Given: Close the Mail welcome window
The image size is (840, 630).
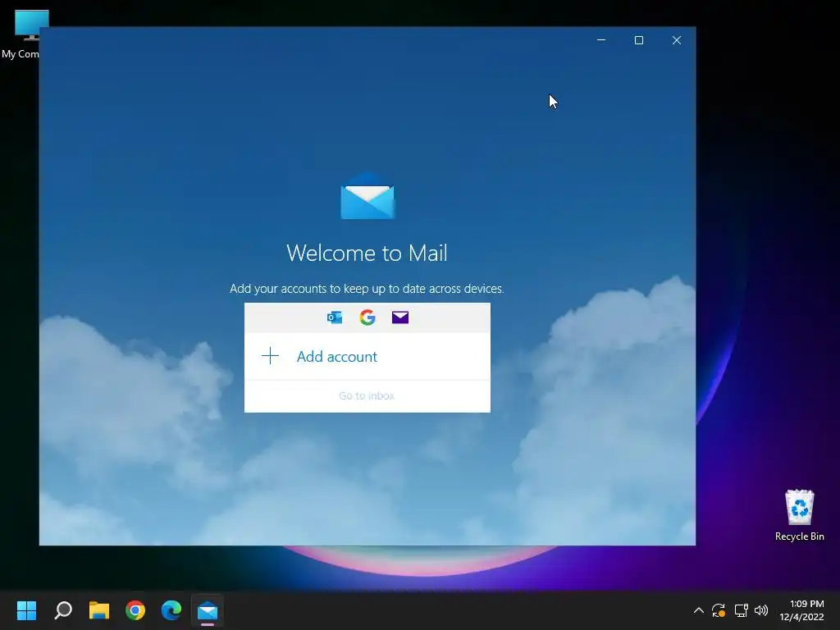Looking at the screenshot, I should pyautogui.click(x=677, y=40).
